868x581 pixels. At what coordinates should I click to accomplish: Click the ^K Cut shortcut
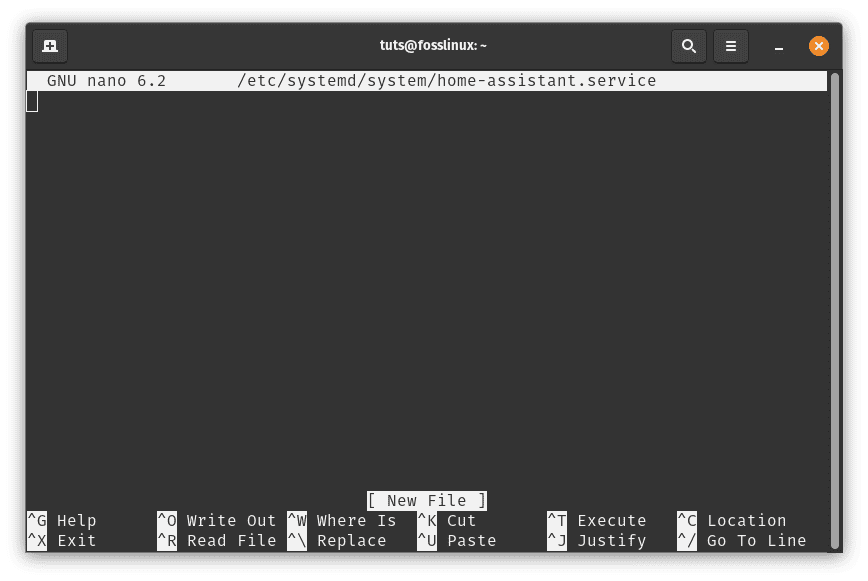click(447, 521)
